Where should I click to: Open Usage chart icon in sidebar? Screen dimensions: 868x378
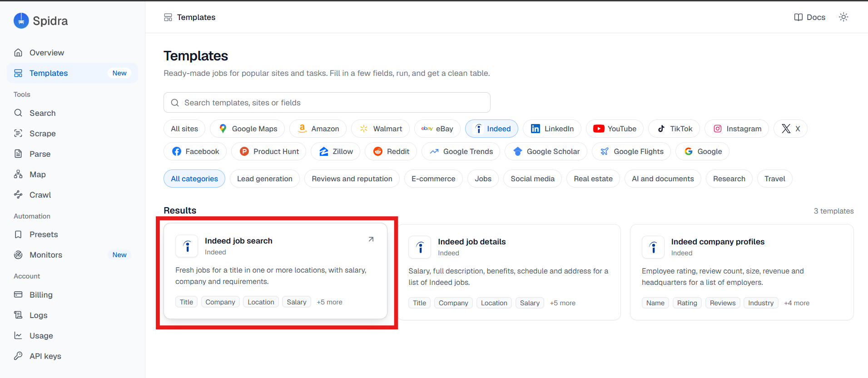(x=18, y=336)
